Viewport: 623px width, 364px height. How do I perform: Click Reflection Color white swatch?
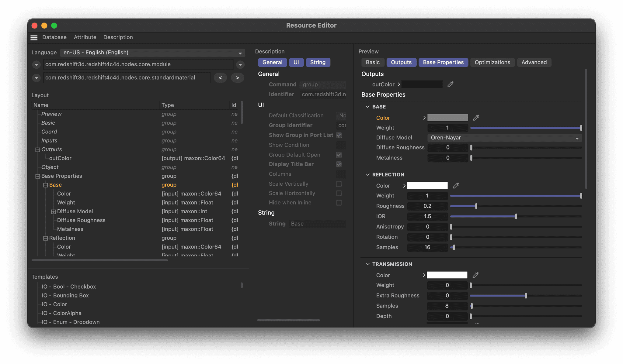pos(427,185)
